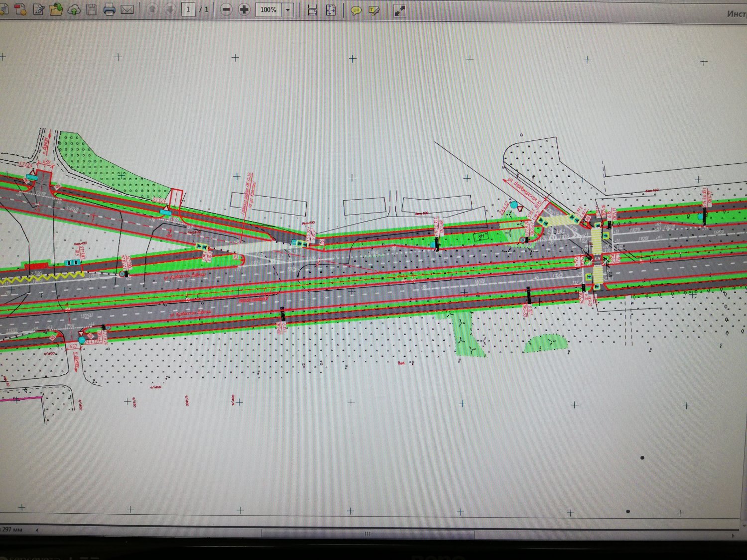Send file by email envelope icon
The width and height of the screenshot is (747, 560).
coord(127,9)
